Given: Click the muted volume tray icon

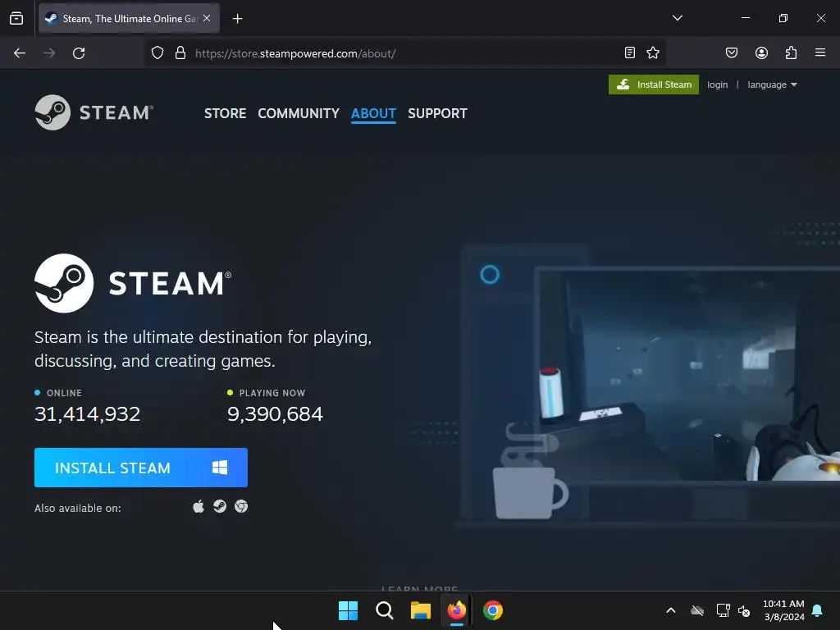Looking at the screenshot, I should 744,610.
